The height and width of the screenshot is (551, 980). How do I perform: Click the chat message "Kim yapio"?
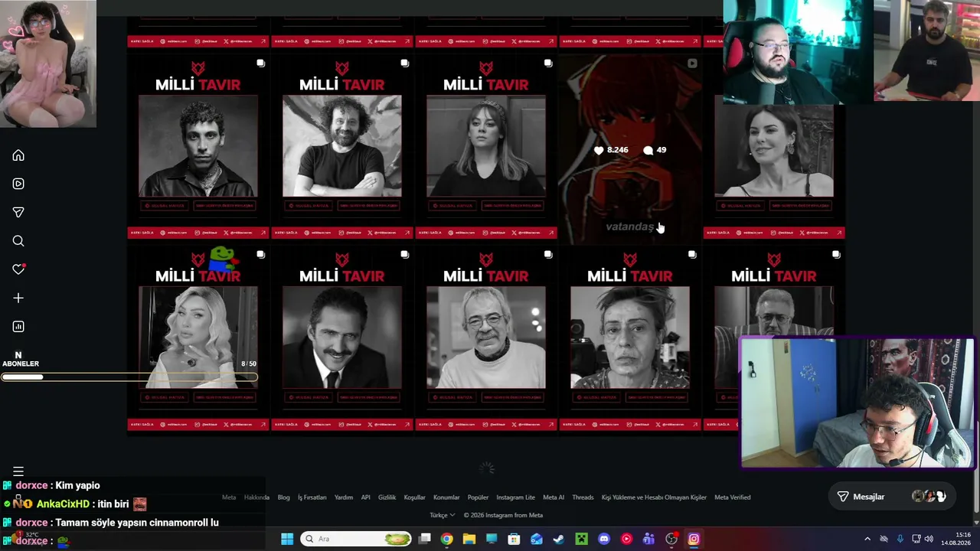tap(77, 485)
